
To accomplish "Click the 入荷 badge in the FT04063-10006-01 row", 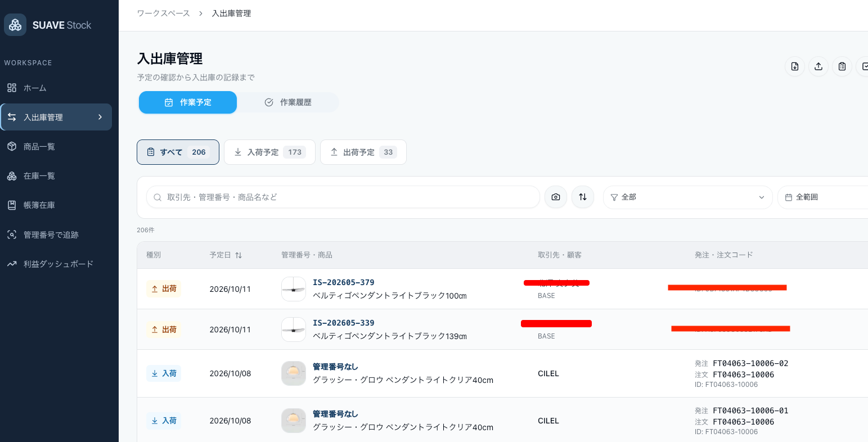I will point(164,421).
